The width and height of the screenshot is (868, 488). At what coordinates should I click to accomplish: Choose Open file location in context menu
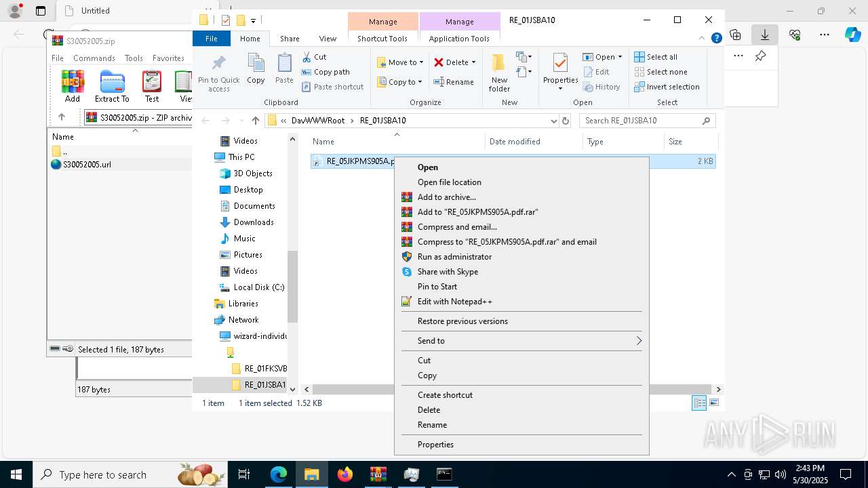click(521, 182)
